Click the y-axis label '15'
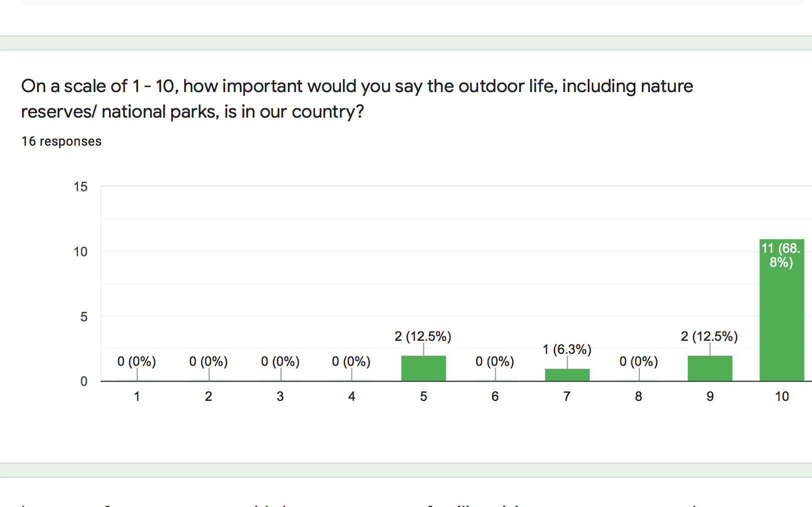This screenshot has height=507, width=812. coord(81,187)
